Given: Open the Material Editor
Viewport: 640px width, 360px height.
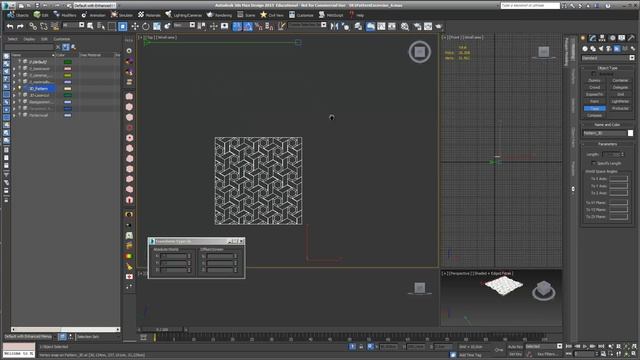Looking at the screenshot, I should (x=404, y=26).
